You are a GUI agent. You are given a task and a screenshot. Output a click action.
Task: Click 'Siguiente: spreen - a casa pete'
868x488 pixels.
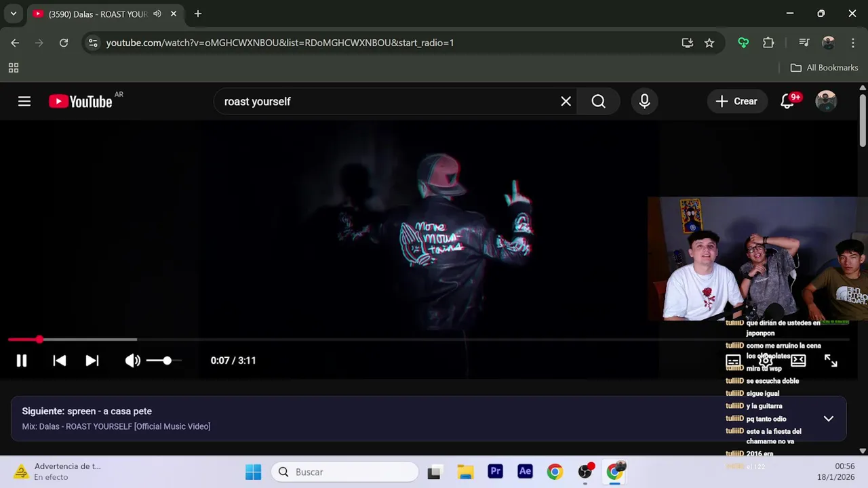coord(87,411)
